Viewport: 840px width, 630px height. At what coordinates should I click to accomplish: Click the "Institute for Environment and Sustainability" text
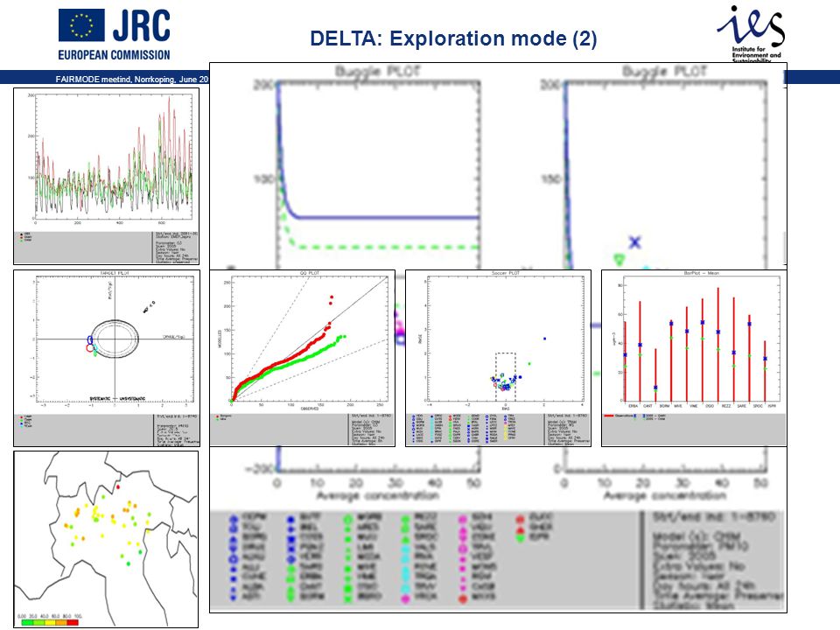[x=756, y=54]
